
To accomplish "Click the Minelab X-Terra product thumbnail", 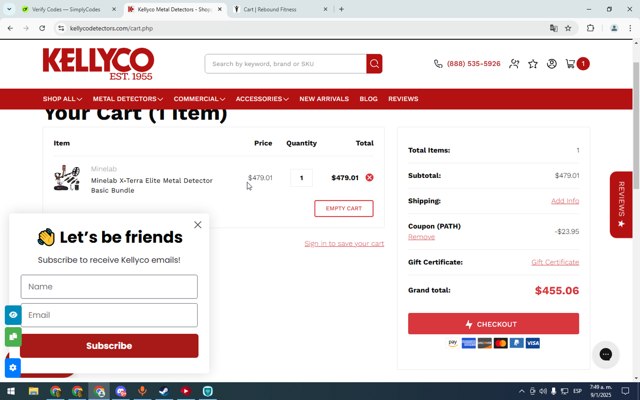I will (67, 178).
